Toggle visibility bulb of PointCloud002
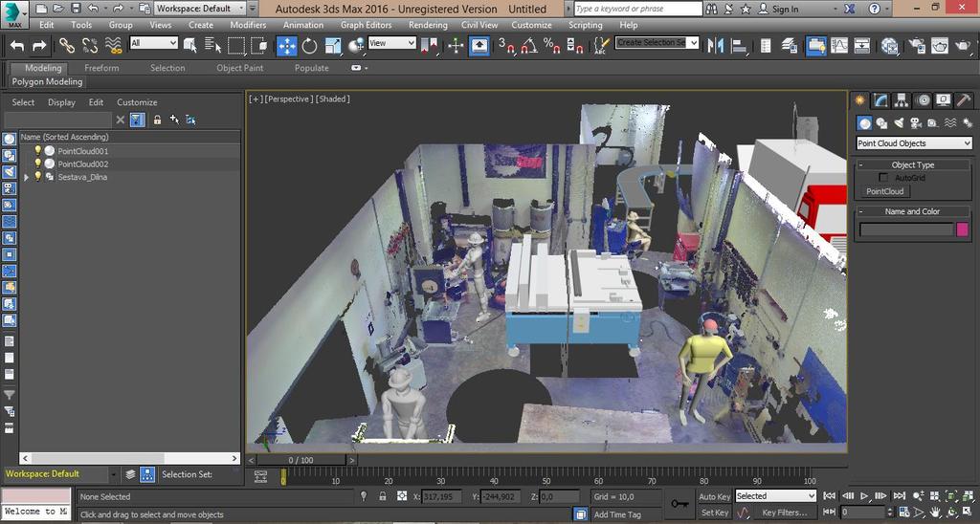Viewport: 980px width, 524px height. point(37,164)
